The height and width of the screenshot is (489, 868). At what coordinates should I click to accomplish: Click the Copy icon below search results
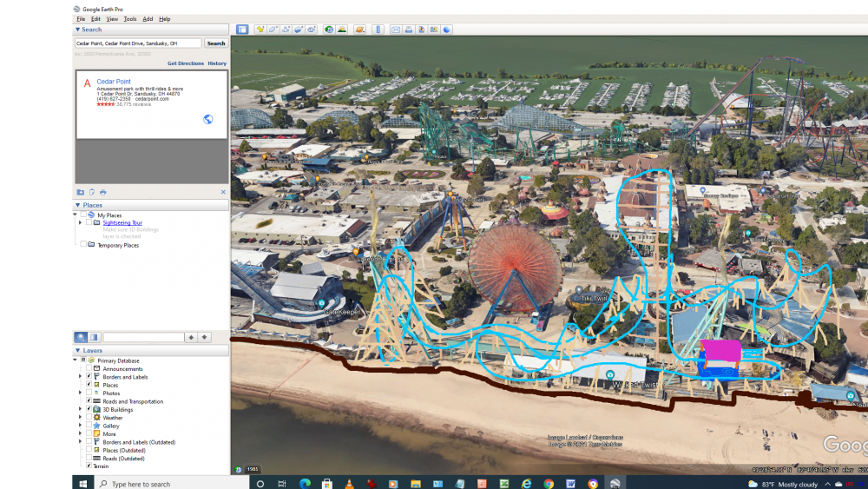pos(92,192)
